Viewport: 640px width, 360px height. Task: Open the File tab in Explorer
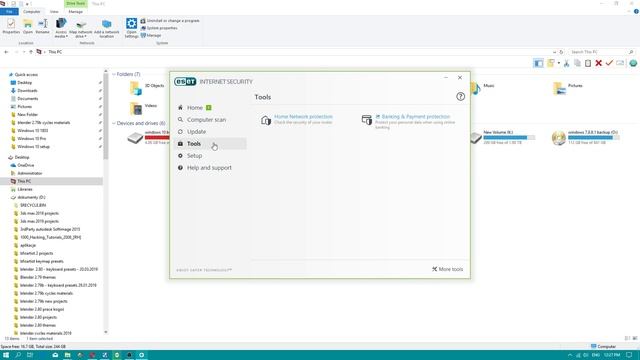9,12
